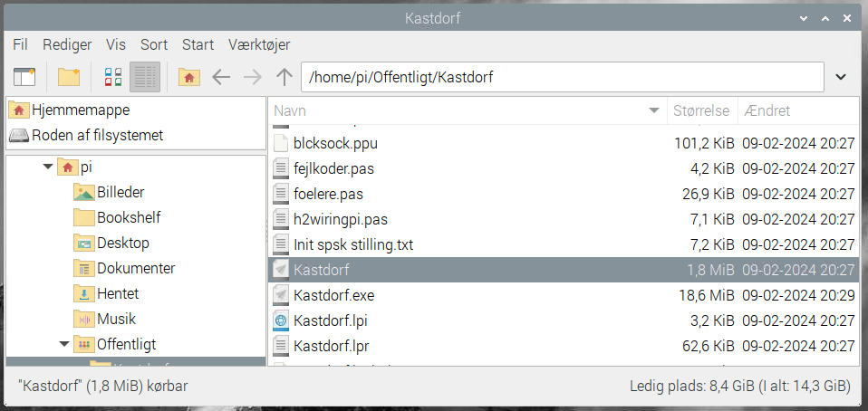Click in the path address field
The width and height of the screenshot is (868, 411).
[x=562, y=77]
